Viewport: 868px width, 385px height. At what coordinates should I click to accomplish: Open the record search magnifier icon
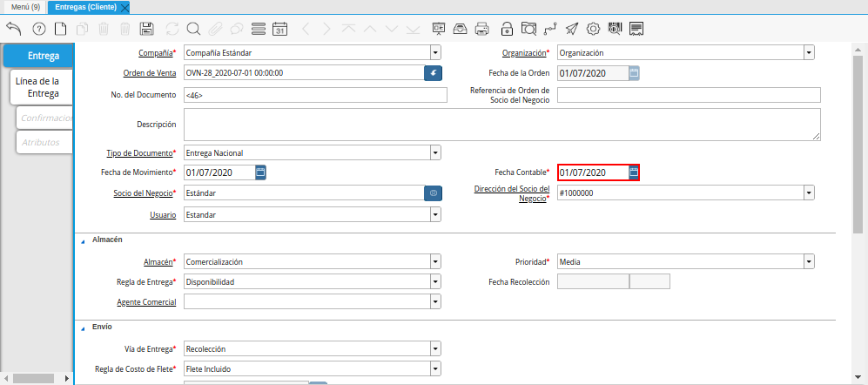click(193, 29)
